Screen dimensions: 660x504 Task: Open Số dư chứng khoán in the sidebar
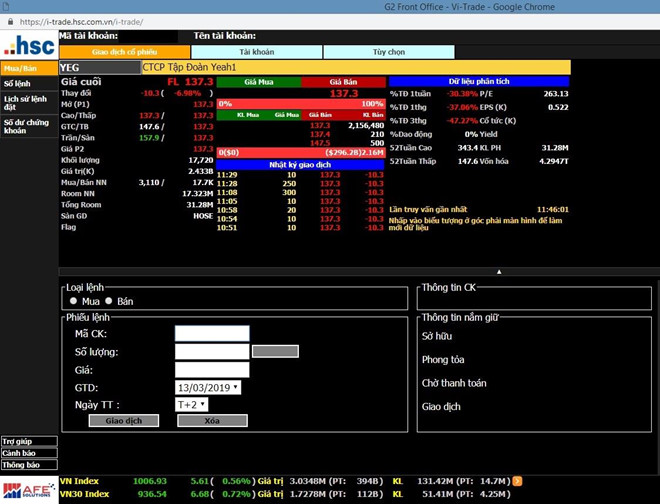(x=25, y=126)
